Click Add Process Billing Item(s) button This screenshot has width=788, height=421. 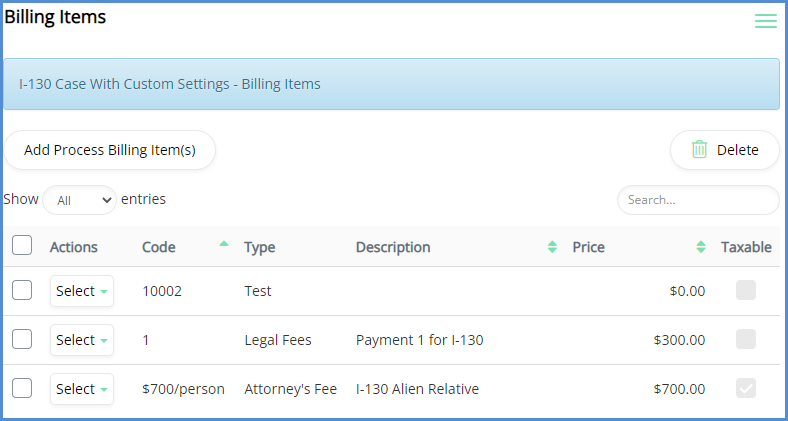[110, 150]
